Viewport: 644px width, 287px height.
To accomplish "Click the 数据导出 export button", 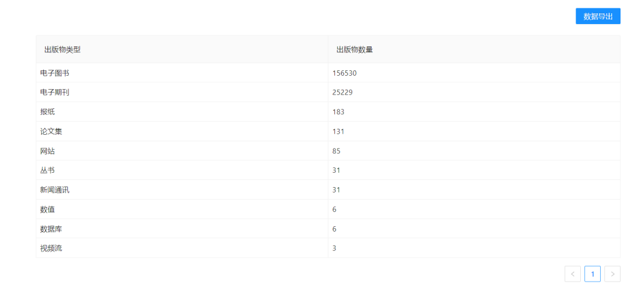I will (x=598, y=16).
